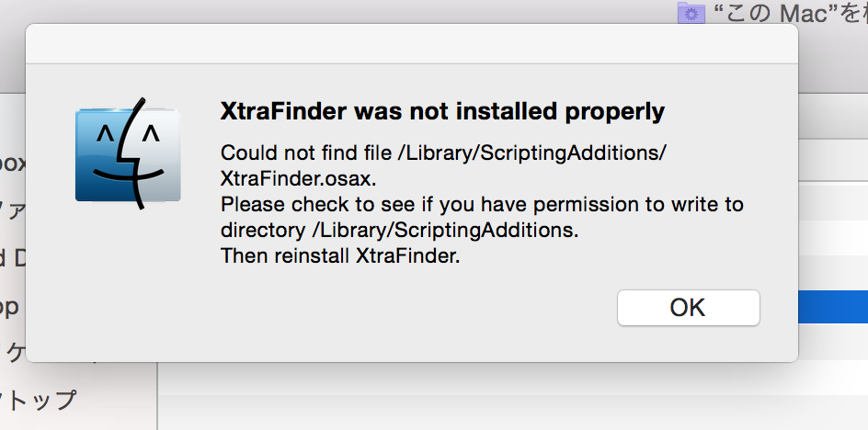Open the partially hidden "ox" sidebar item

13,164
